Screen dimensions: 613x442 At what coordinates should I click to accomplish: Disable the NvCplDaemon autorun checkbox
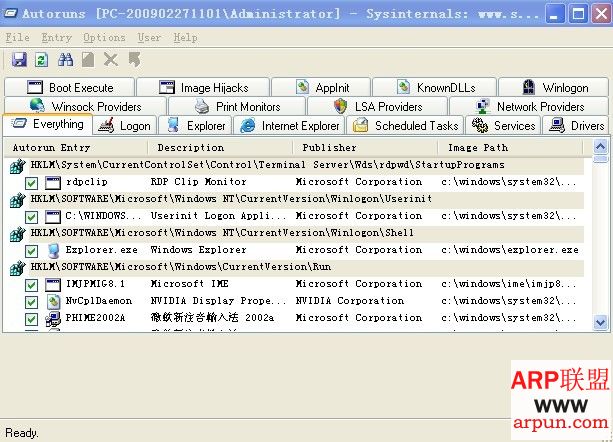31,302
